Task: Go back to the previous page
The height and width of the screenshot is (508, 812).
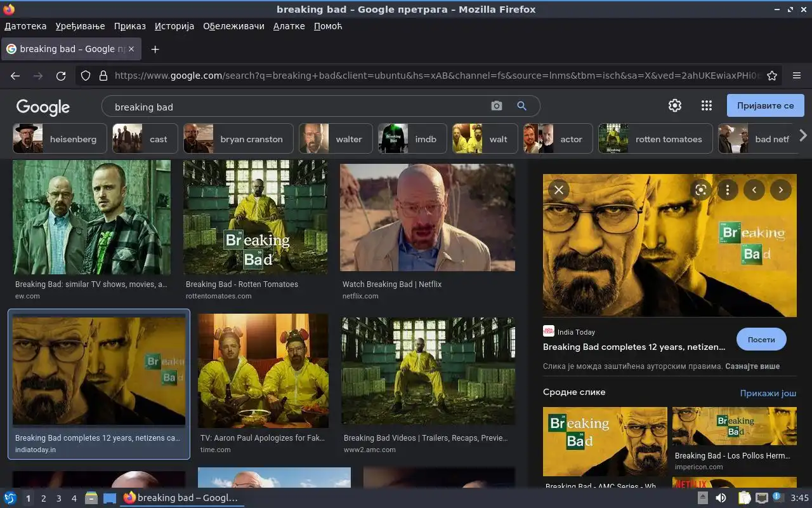Action: [15, 76]
